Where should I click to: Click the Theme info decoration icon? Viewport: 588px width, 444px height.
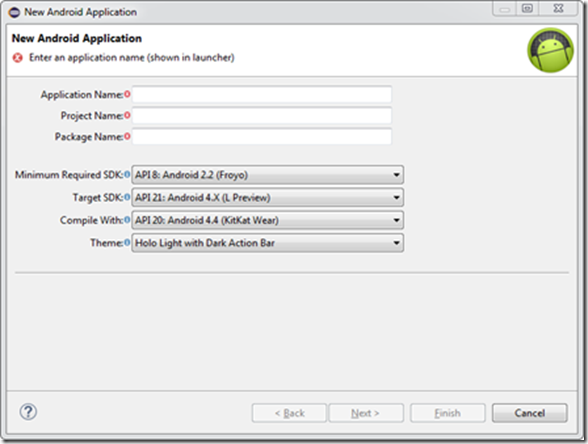tap(127, 242)
